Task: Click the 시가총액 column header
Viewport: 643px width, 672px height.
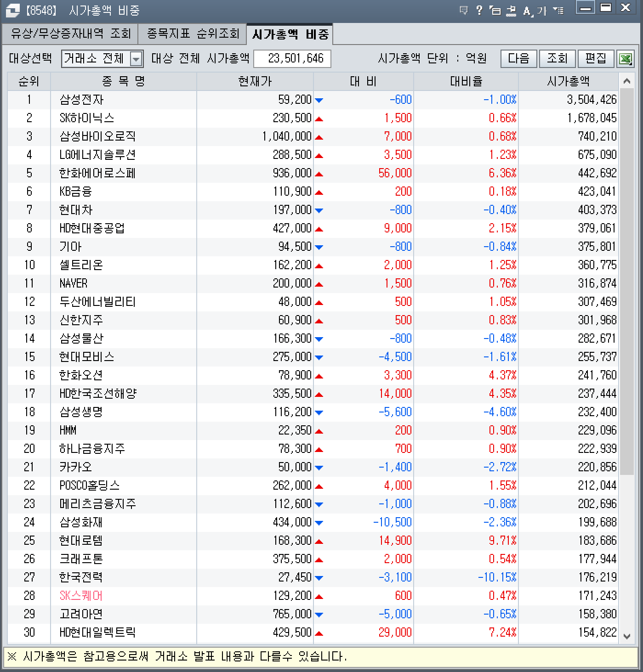Action: (x=569, y=81)
